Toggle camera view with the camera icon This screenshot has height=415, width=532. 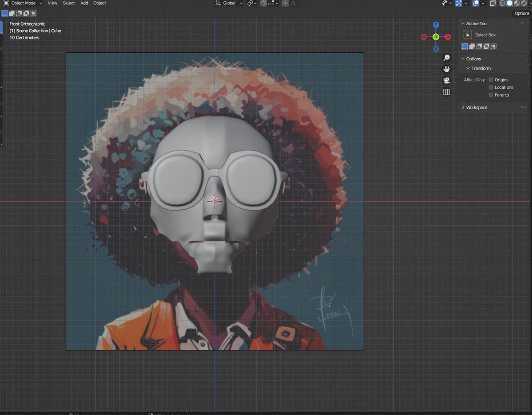click(x=446, y=81)
